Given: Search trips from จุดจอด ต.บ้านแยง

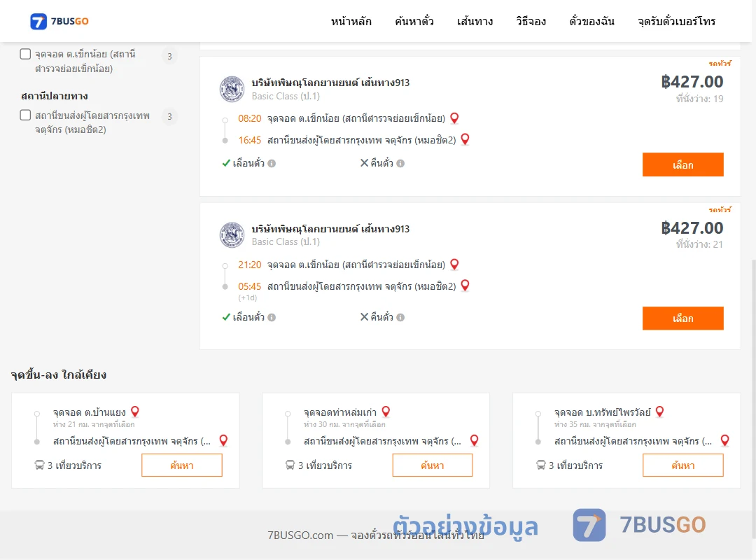Looking at the screenshot, I should pyautogui.click(x=182, y=465).
